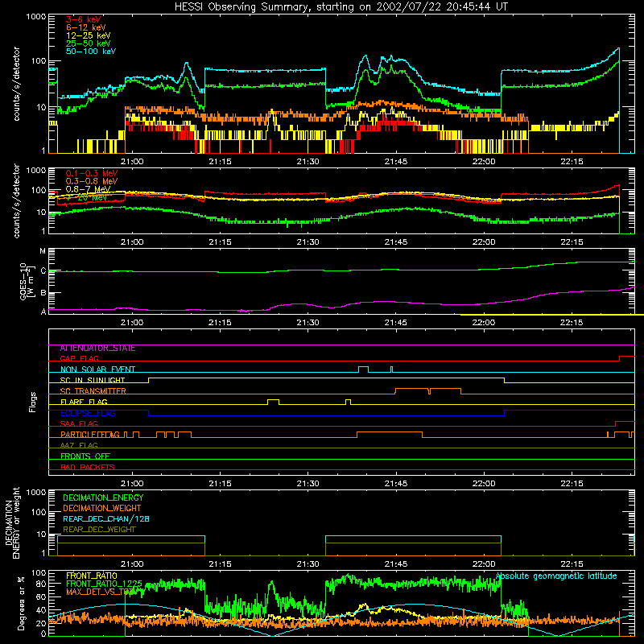Click the SAA_FLAG label
The height and width of the screenshot is (644, 644).
(x=79, y=423)
